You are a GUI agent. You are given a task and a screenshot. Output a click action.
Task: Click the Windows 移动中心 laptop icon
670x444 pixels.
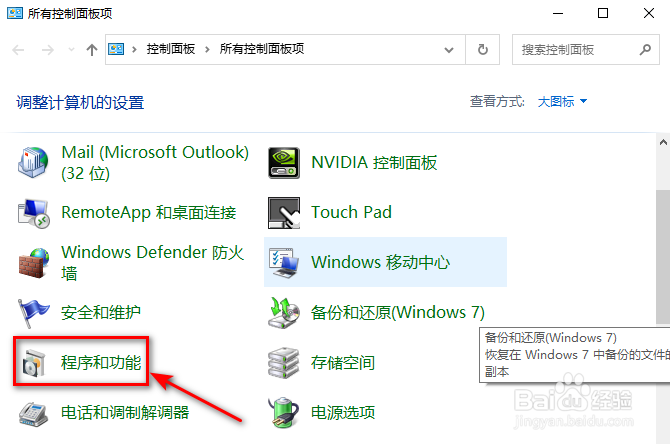[284, 262]
